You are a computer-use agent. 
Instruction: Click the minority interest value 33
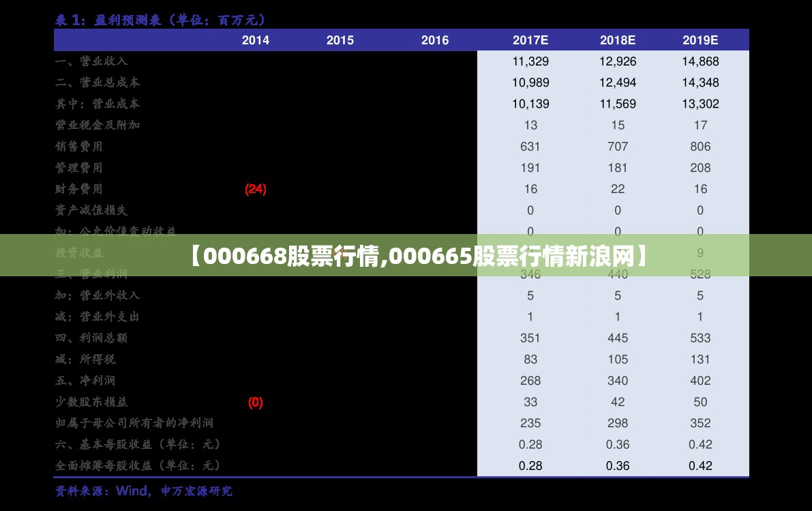pyautogui.click(x=530, y=401)
